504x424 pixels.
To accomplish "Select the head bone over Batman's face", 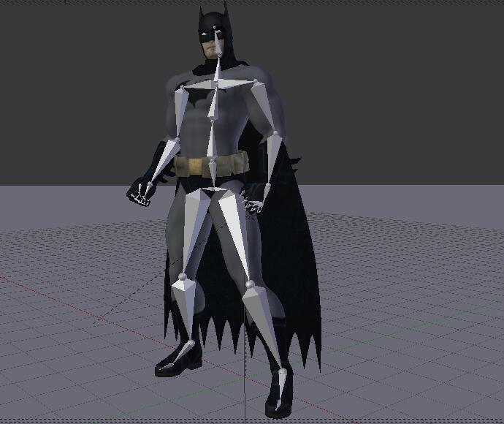I will (x=218, y=42).
